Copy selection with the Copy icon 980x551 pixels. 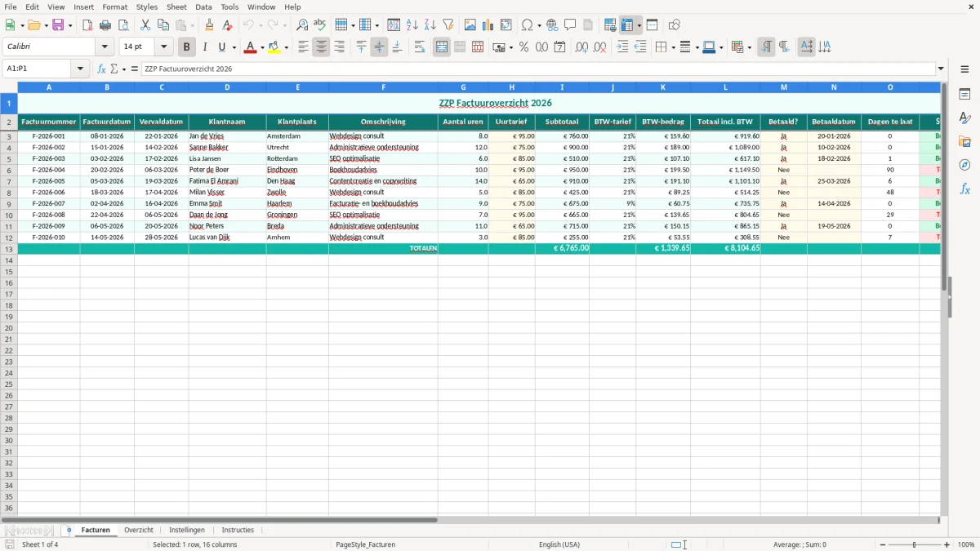(x=163, y=25)
